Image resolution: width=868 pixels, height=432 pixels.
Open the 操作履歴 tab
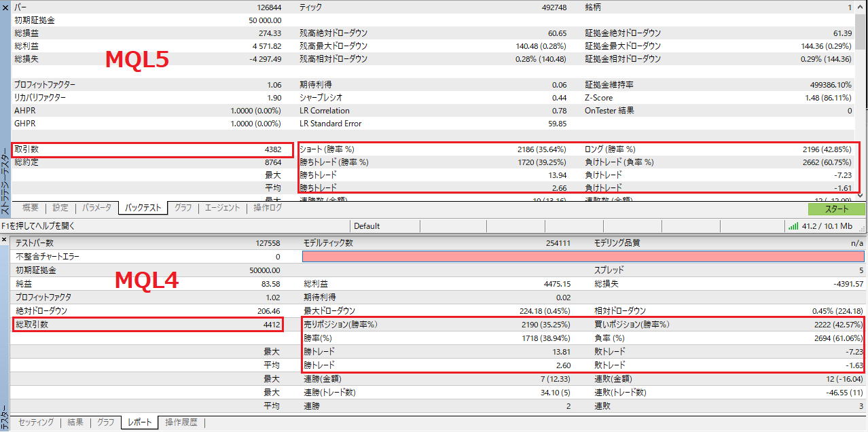point(182,422)
